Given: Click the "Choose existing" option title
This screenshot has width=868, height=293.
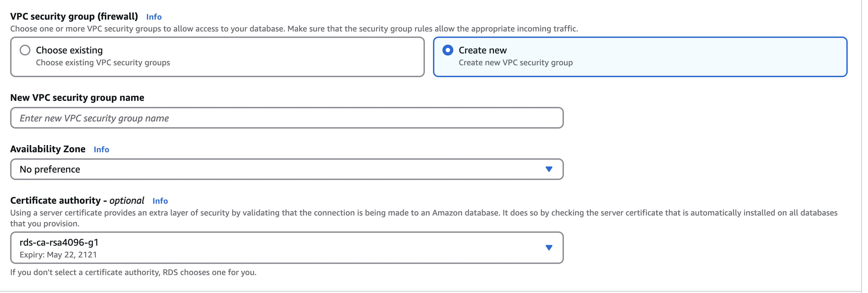Looking at the screenshot, I should point(69,50).
